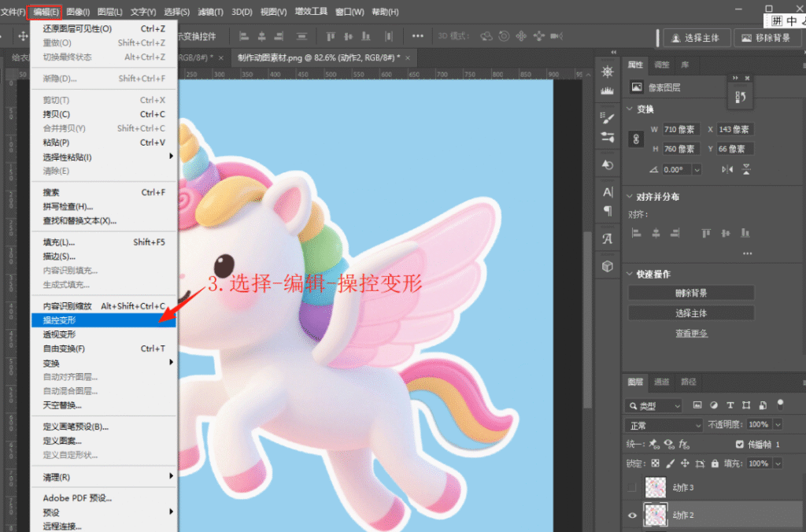Image resolution: width=806 pixels, height=532 pixels.
Task: Click flip horizontal icon in Properties panel
Action: (x=727, y=169)
